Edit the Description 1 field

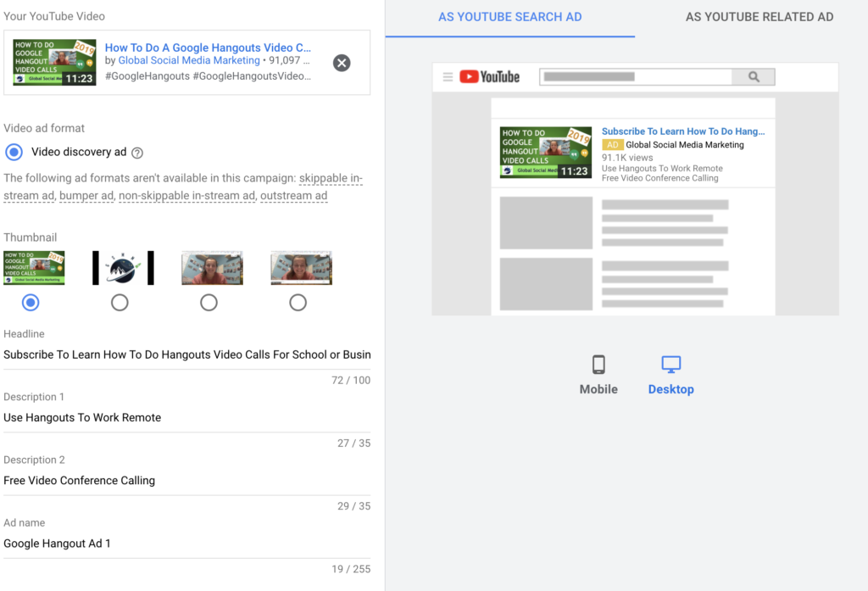[x=187, y=418]
